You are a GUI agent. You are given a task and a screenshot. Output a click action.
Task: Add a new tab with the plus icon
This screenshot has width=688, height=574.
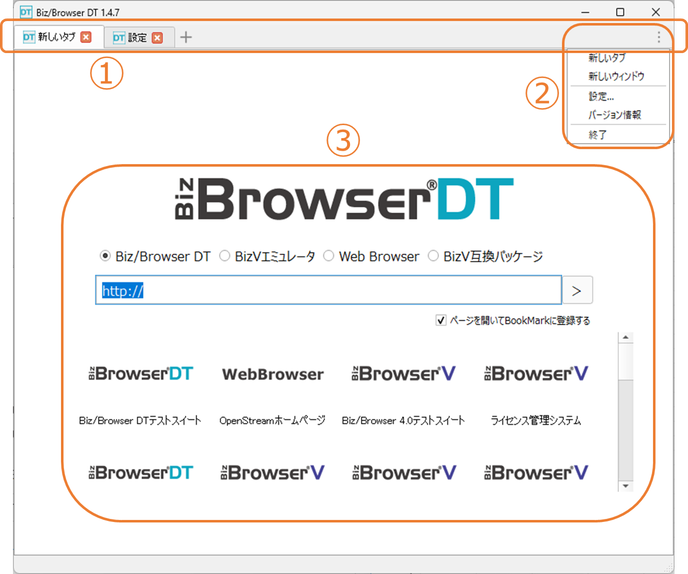pos(186,37)
